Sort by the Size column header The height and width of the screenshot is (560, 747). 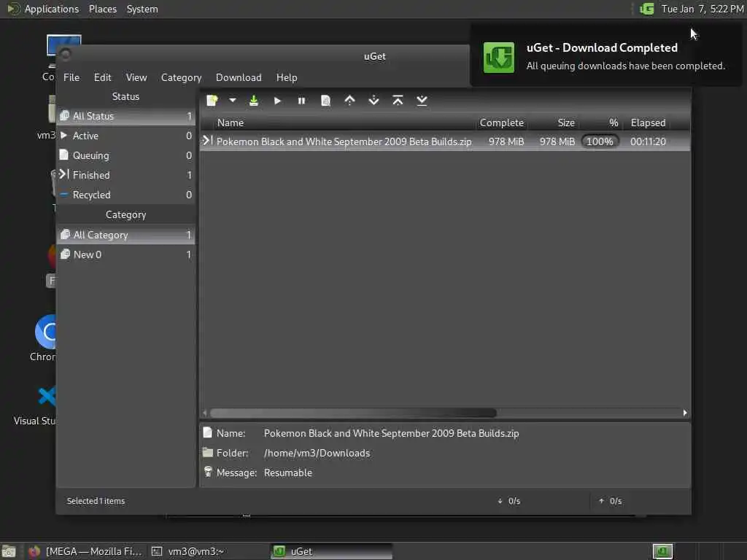coord(554,122)
